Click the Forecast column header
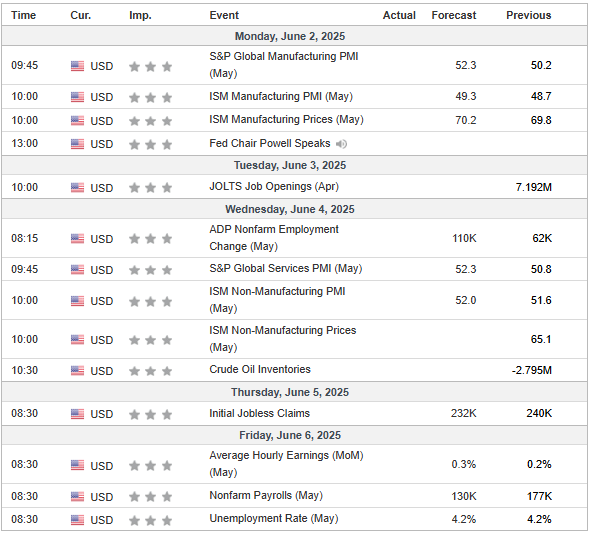 coord(454,15)
